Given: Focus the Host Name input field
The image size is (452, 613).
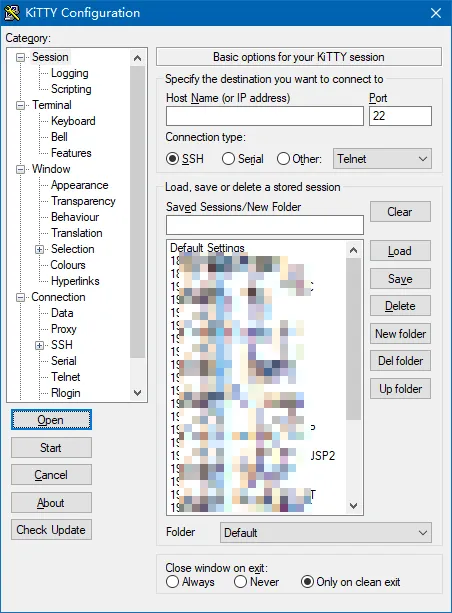Looking at the screenshot, I should [x=265, y=116].
